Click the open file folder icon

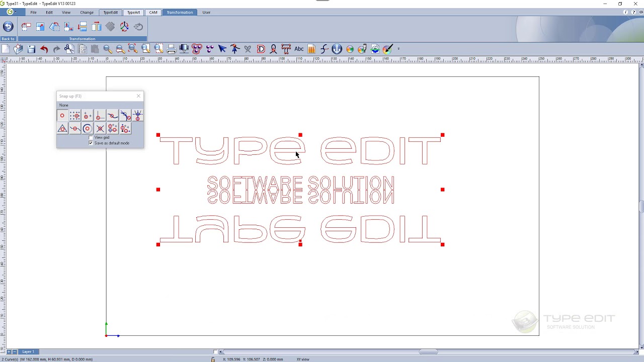[18, 49]
